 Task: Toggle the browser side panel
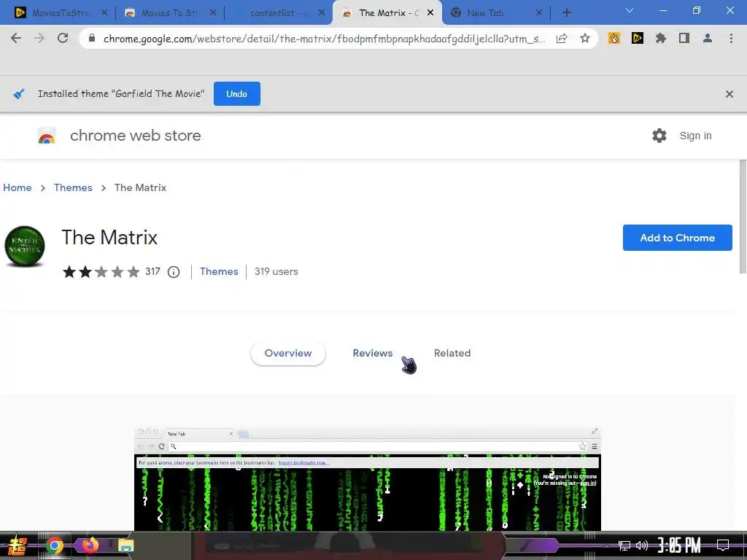684,38
